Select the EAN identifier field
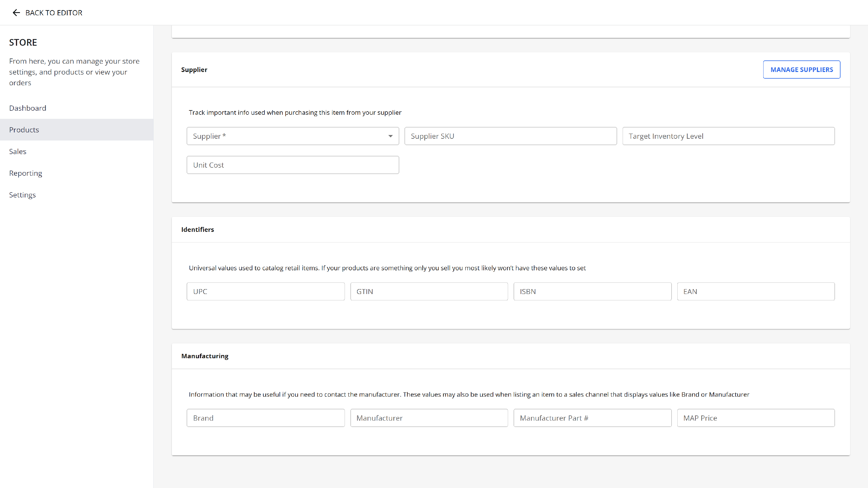The width and height of the screenshot is (868, 488). (756, 292)
